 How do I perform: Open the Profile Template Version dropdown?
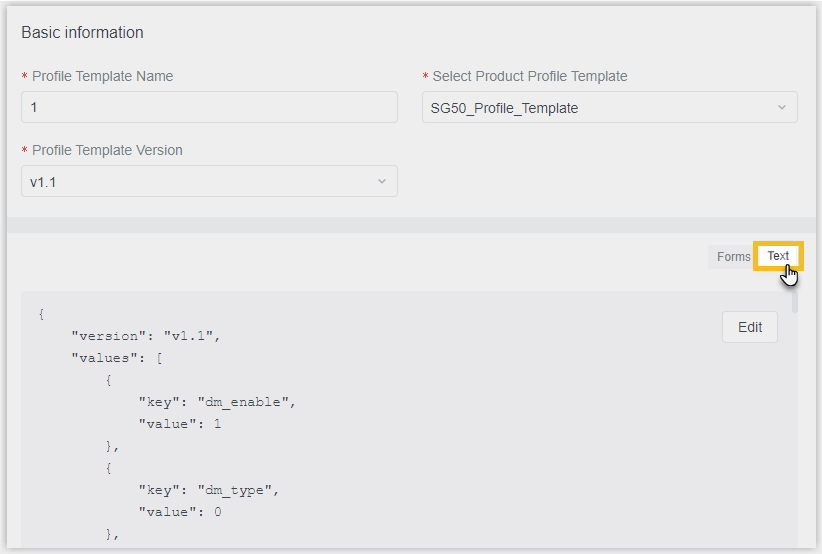[209, 181]
